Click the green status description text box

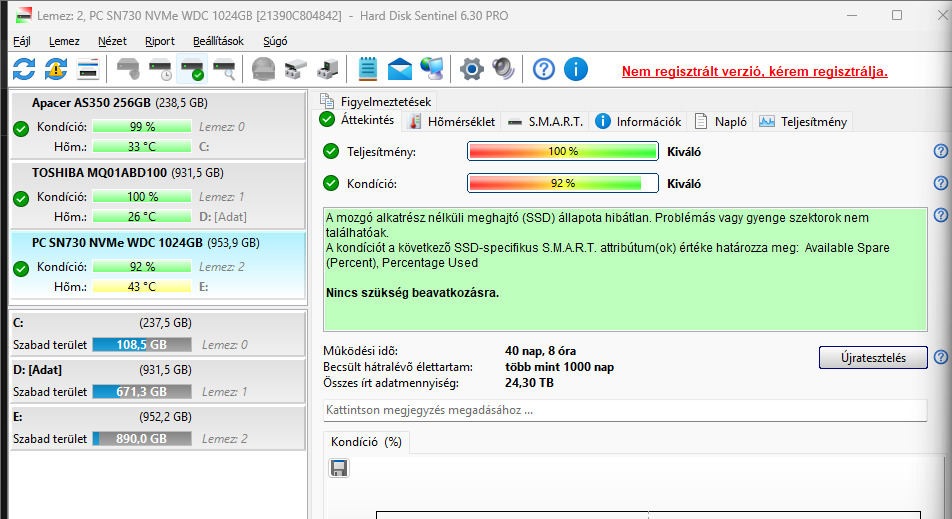coord(625,270)
